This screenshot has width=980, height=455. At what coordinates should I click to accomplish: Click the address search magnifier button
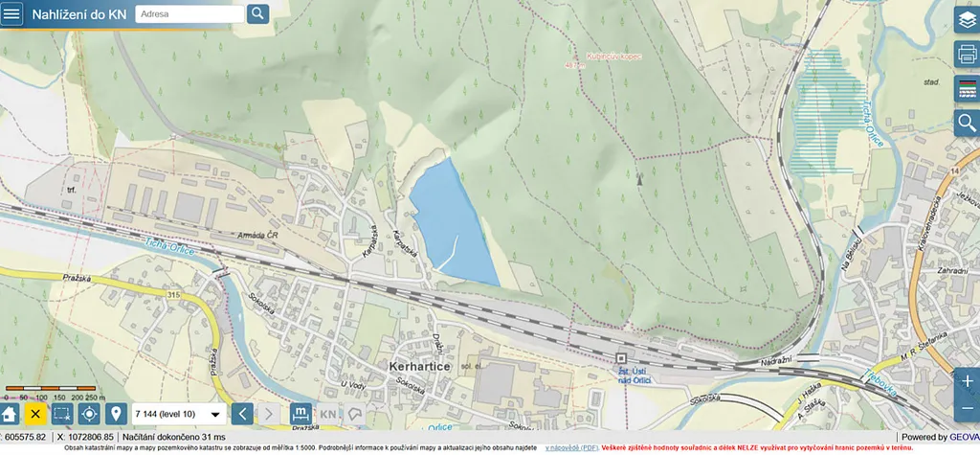coord(257,13)
